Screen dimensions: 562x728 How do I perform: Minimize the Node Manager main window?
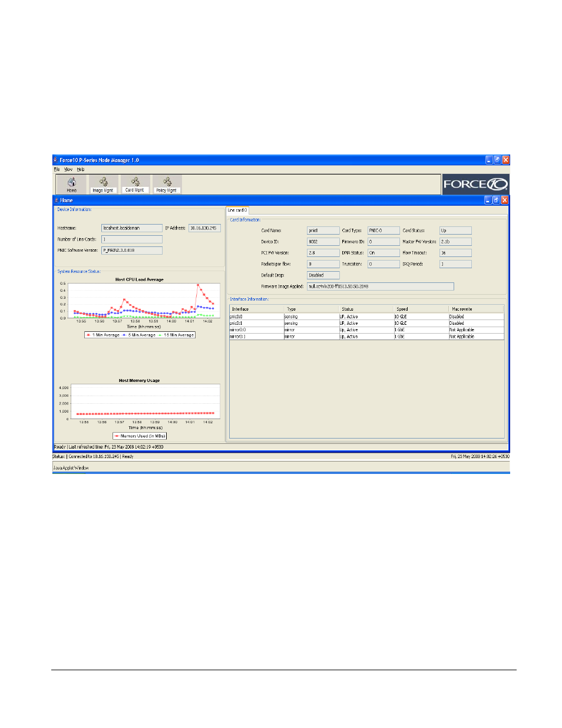click(489, 160)
